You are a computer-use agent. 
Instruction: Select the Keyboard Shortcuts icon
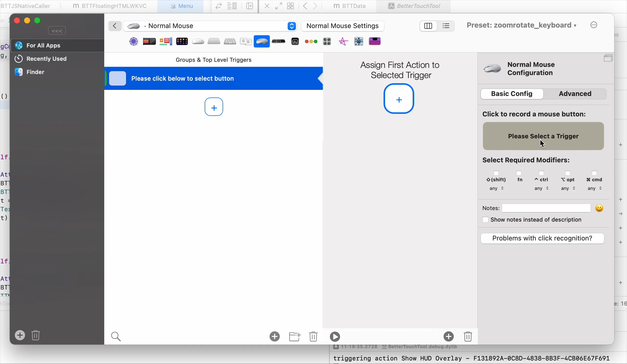click(x=230, y=41)
